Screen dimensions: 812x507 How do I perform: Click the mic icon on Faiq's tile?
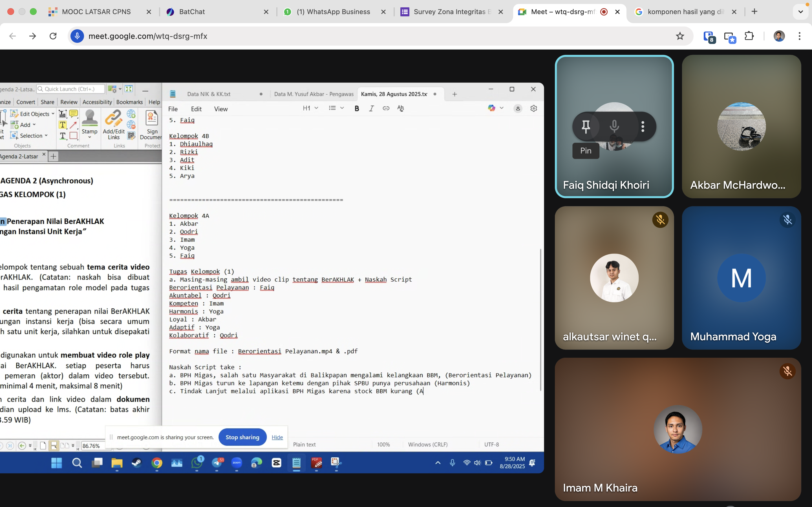(x=614, y=127)
